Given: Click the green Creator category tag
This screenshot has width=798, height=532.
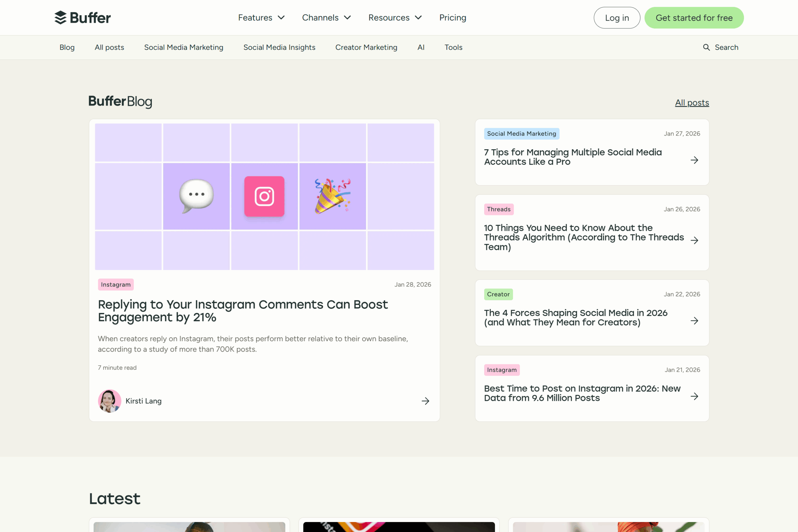Looking at the screenshot, I should click(x=498, y=294).
